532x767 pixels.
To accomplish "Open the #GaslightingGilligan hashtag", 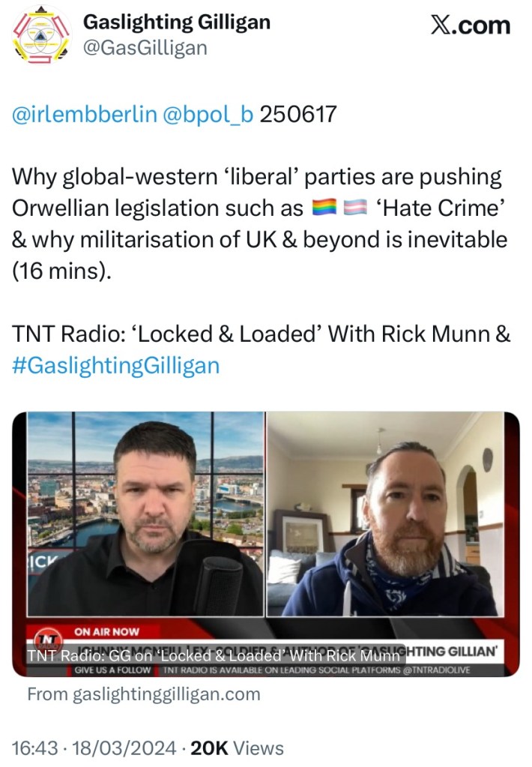I will tap(115, 366).
